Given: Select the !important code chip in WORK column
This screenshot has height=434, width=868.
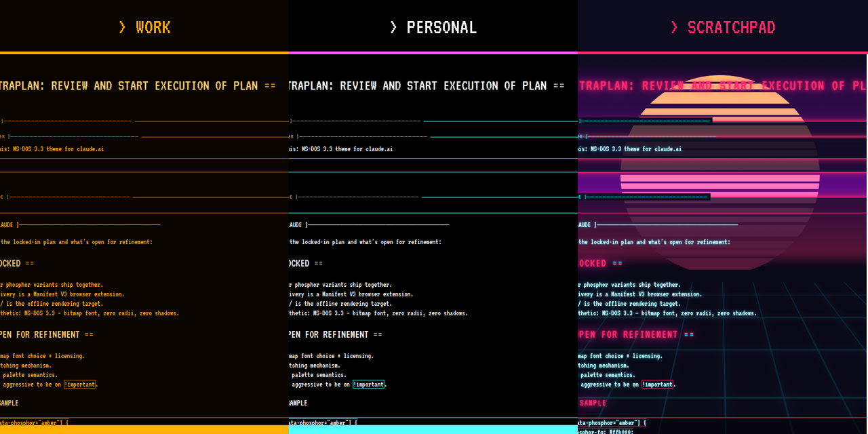Looking at the screenshot, I should pos(79,384).
